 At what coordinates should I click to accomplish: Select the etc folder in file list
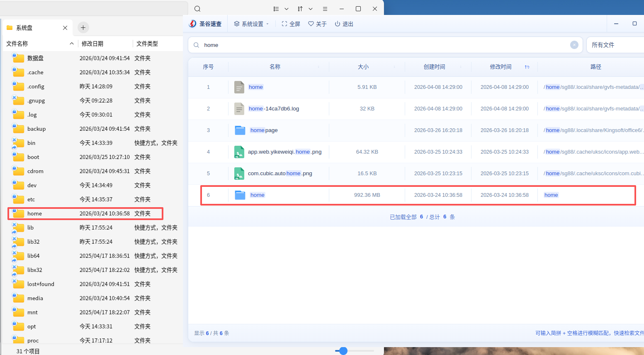pyautogui.click(x=31, y=199)
